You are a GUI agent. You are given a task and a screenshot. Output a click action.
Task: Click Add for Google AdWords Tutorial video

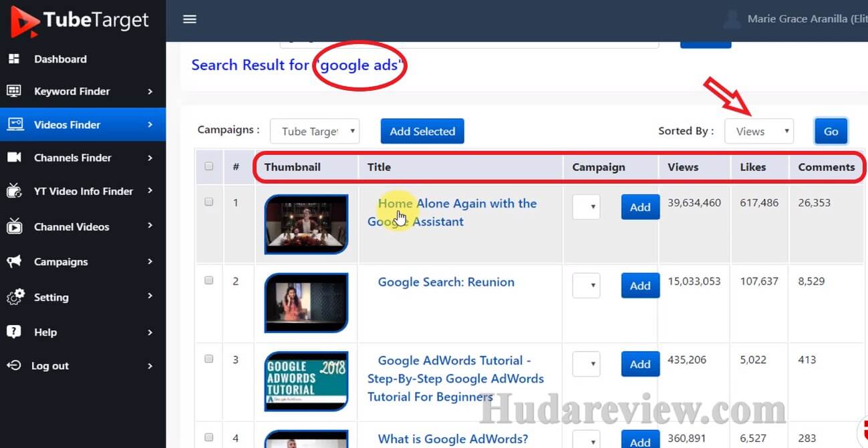click(640, 365)
